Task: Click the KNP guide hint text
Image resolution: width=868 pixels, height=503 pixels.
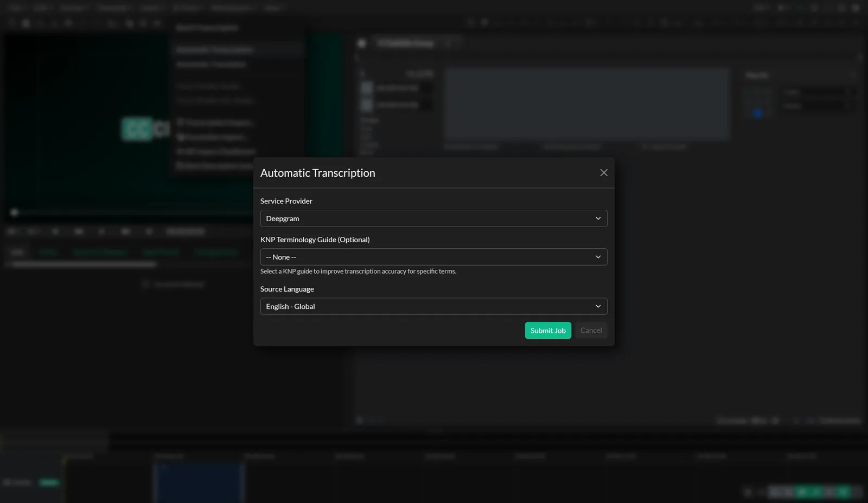Action: 358,271
